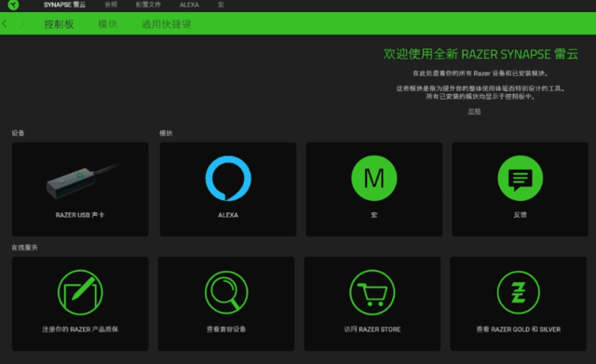Open the SYNAPSE 雷云 top tab
596x364 pixels.
click(x=64, y=5)
